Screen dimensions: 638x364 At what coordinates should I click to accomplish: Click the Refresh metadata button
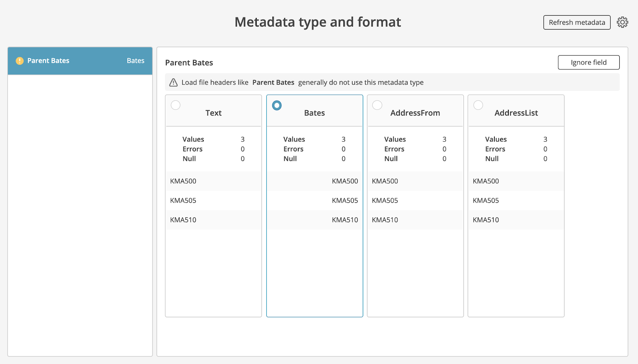click(577, 22)
